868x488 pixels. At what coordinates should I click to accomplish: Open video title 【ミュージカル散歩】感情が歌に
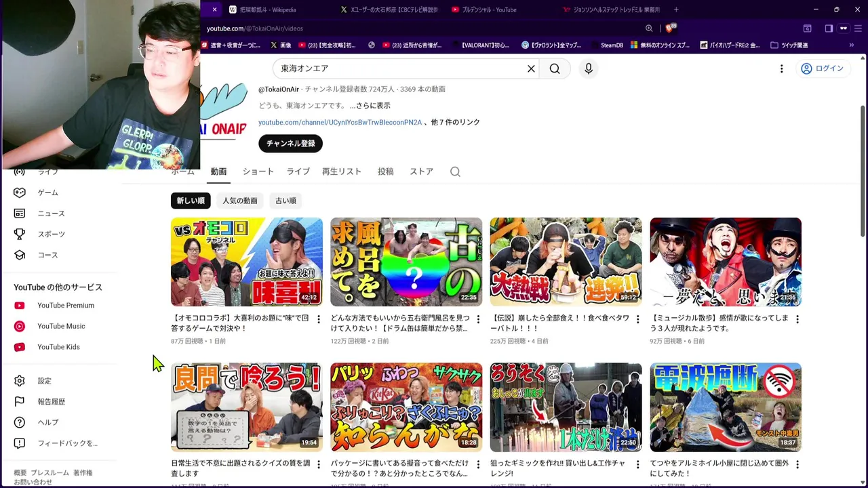[x=719, y=323]
